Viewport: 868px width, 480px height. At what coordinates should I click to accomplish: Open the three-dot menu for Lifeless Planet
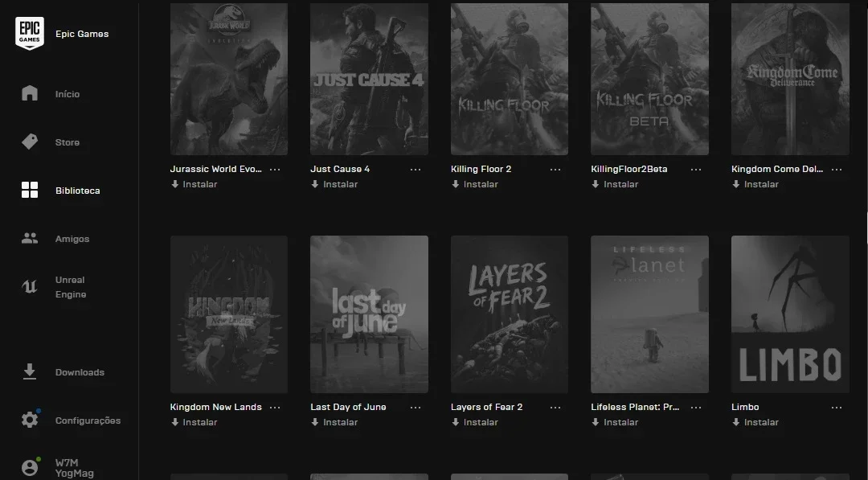(696, 408)
